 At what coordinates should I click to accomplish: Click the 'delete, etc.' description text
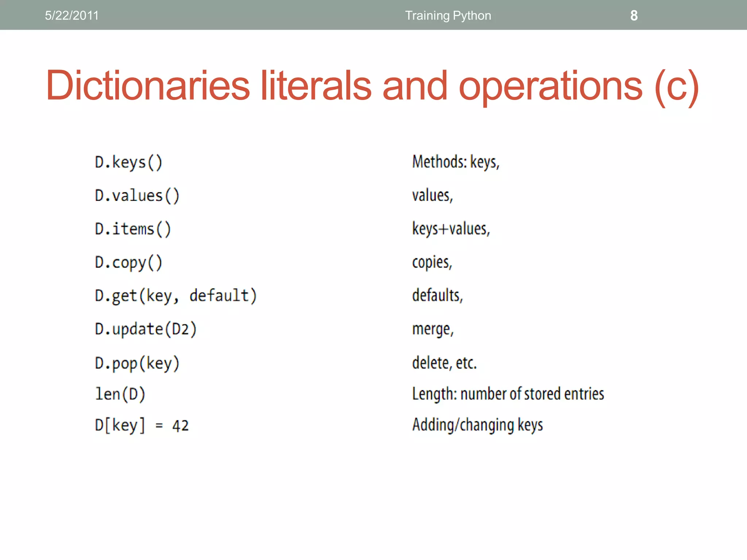444,363
